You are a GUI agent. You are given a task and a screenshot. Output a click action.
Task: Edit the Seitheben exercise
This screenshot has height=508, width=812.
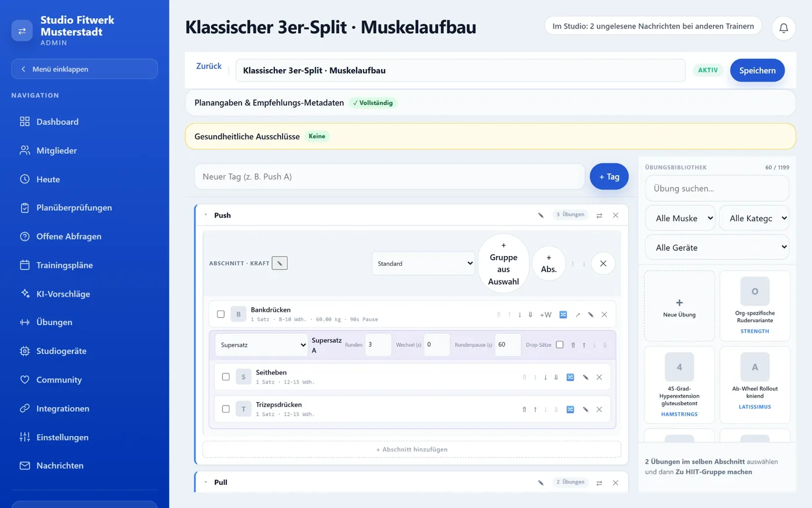point(585,377)
